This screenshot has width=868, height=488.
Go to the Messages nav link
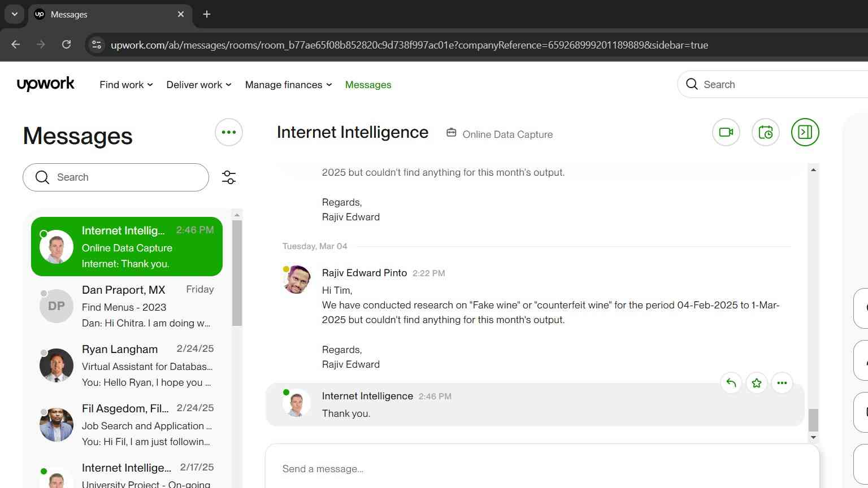pyautogui.click(x=368, y=85)
